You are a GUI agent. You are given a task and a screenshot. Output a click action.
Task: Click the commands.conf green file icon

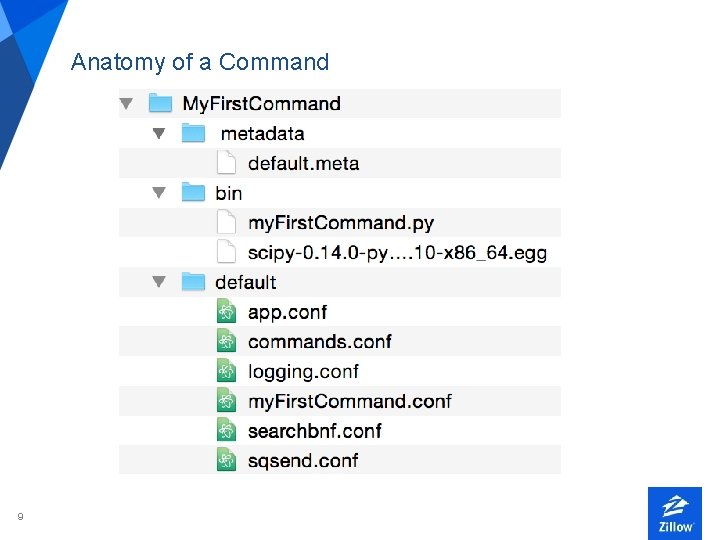pyautogui.click(x=227, y=341)
